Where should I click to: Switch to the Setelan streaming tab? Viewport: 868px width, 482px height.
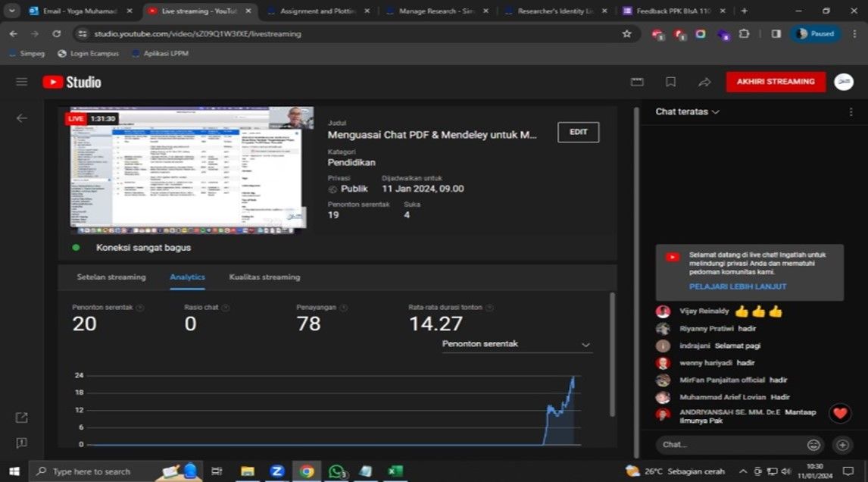(x=111, y=277)
